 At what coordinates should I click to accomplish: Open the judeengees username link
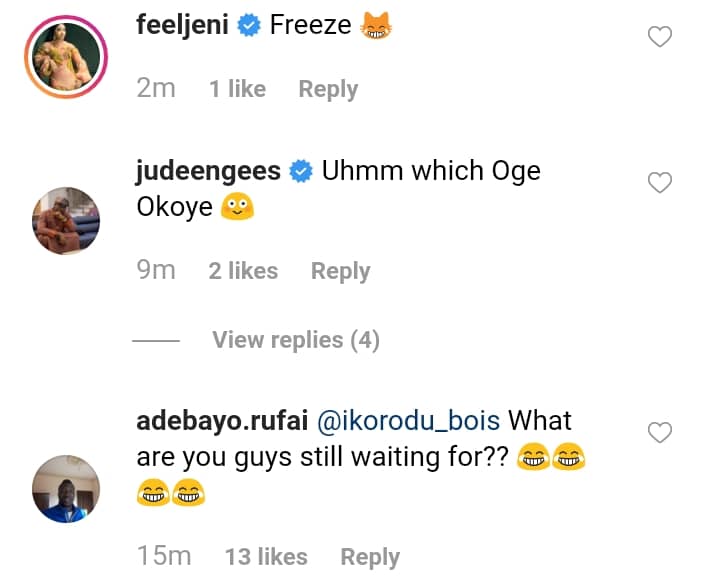(208, 171)
